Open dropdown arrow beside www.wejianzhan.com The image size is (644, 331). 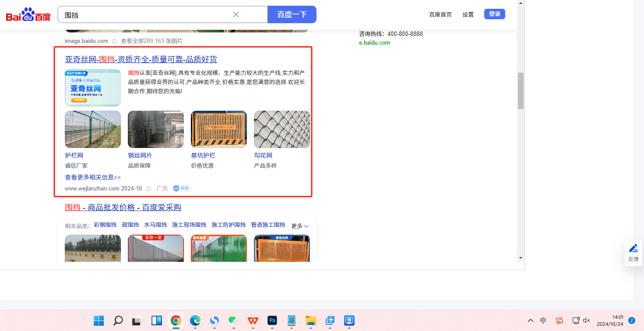148,189
